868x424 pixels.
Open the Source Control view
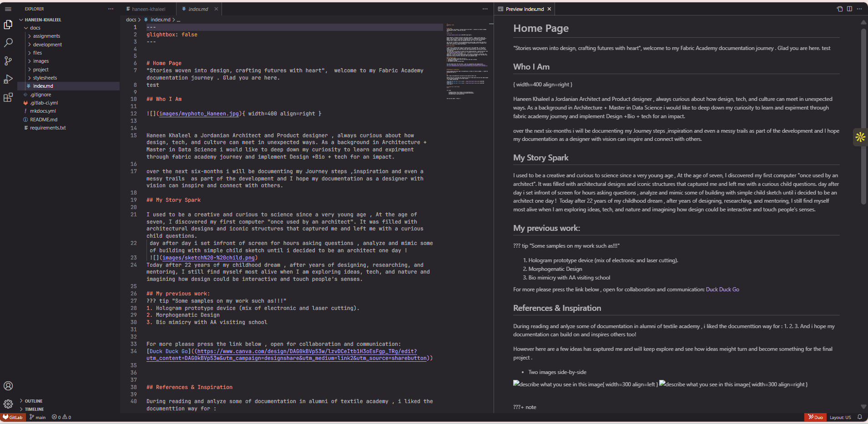coord(8,61)
